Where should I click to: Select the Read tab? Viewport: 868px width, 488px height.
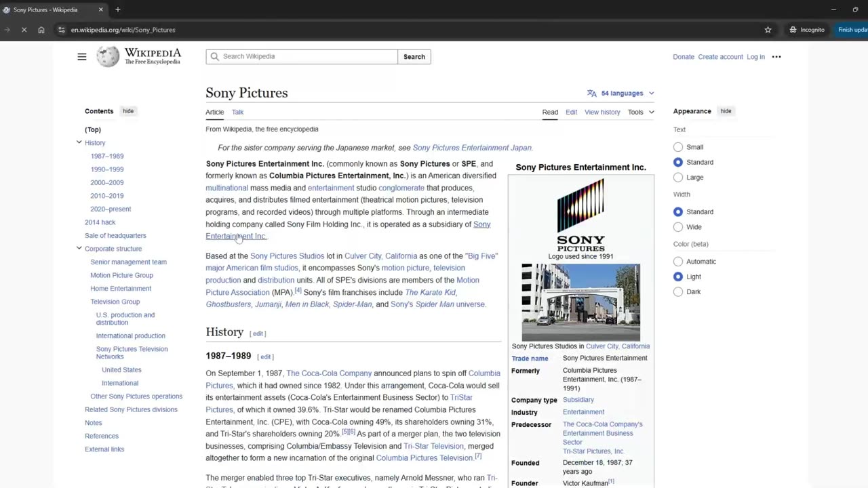550,113
